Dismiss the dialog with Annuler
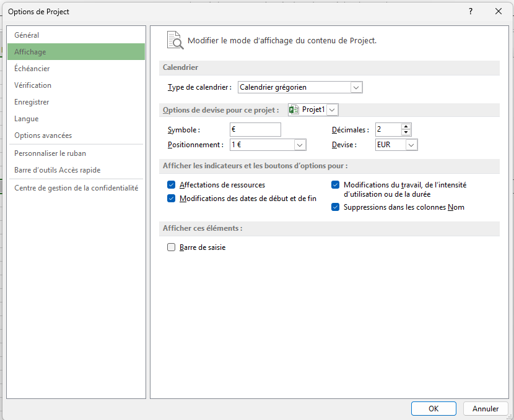Screen dimensions: 514x420 click(486, 408)
